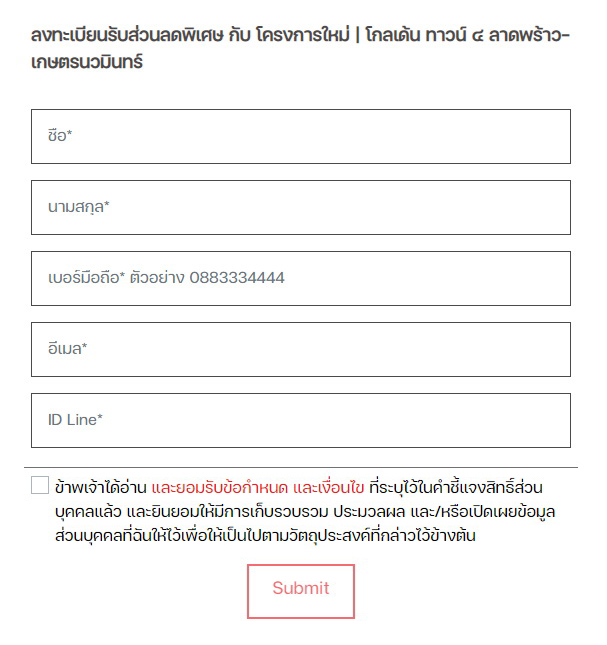
Task: Click the ข้าพเจ้าได้อ่าน consent label text
Action: [x=101, y=488]
